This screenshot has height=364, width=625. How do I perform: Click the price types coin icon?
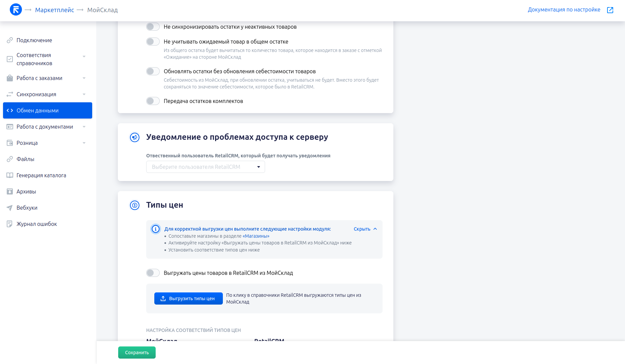coord(135,205)
